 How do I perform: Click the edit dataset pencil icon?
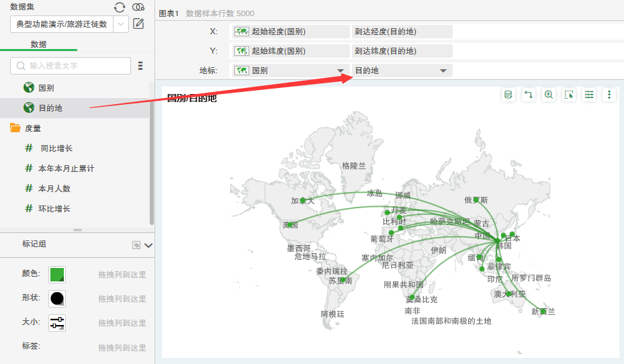[138, 24]
